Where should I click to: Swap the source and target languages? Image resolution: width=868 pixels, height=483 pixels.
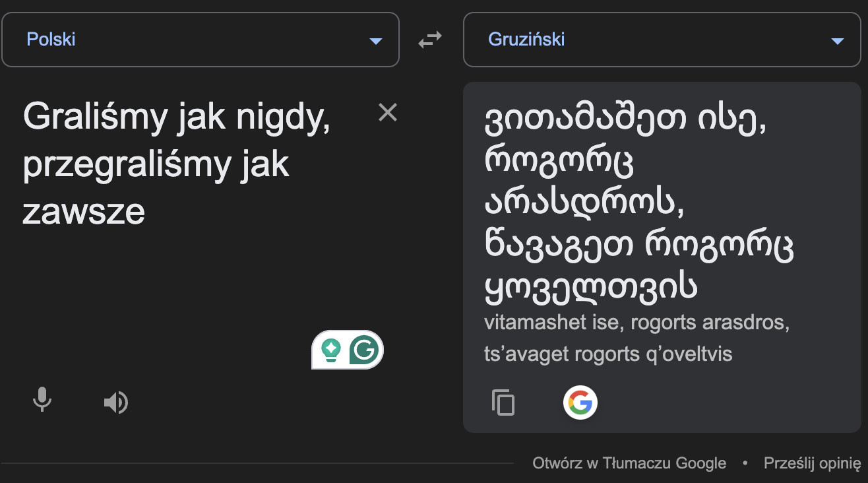coord(430,40)
